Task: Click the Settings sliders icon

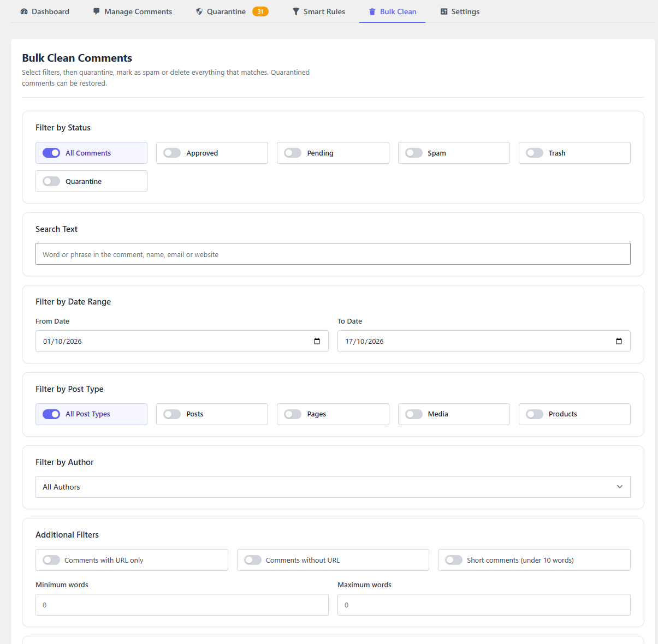Action: coord(444,11)
